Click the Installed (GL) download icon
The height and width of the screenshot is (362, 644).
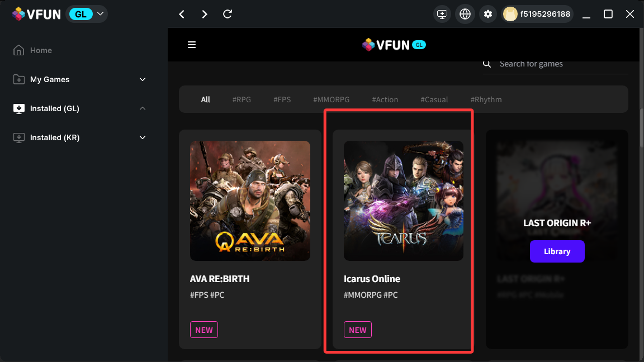18,108
